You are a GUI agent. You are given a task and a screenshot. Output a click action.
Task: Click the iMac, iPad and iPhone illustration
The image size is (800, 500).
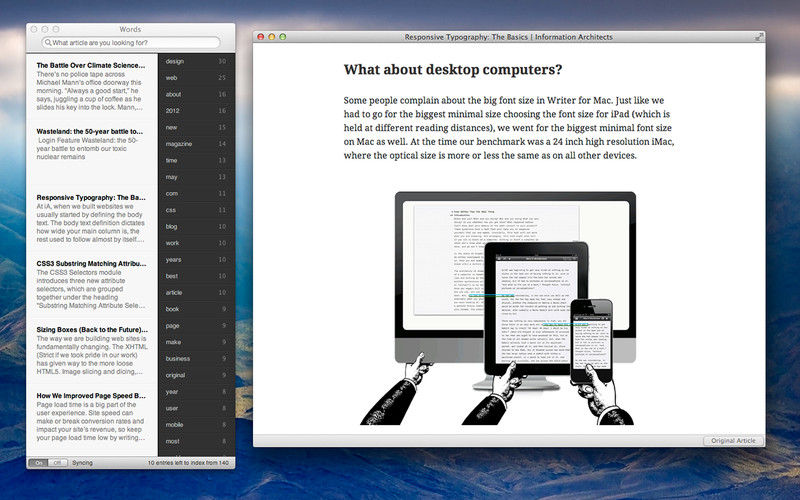pos(498,308)
